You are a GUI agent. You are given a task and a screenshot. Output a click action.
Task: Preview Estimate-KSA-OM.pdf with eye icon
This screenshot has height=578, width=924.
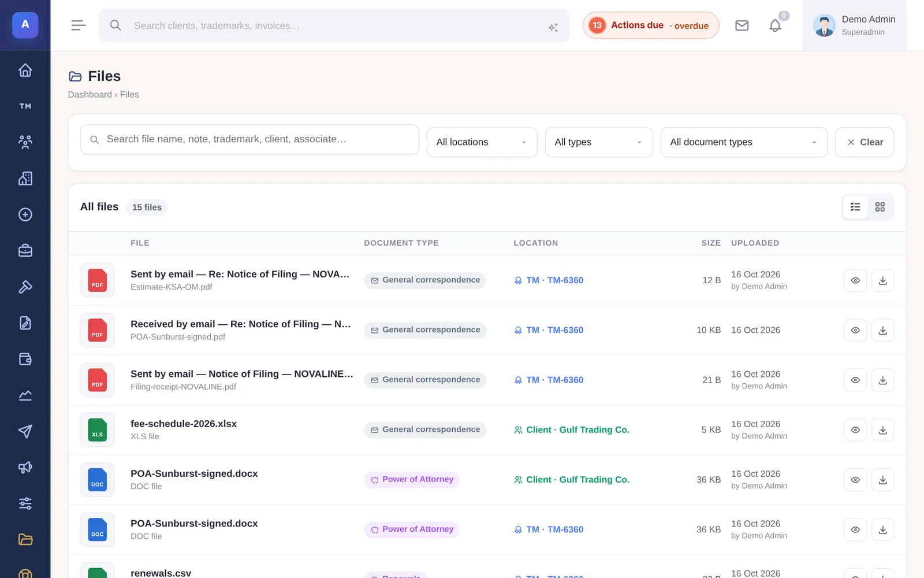click(x=855, y=280)
